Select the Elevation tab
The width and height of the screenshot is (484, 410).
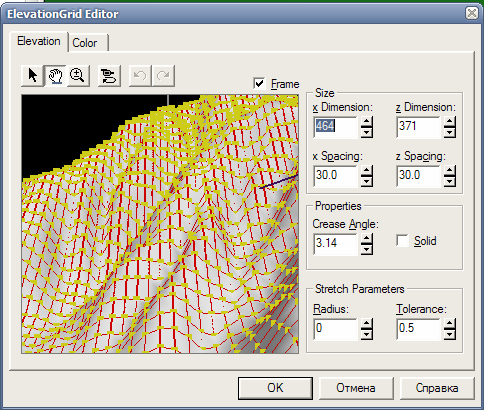(39, 41)
